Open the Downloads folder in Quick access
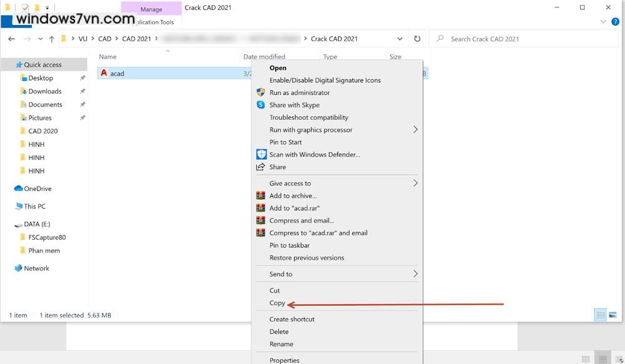Viewport: 625px width, 364px height. coord(45,91)
